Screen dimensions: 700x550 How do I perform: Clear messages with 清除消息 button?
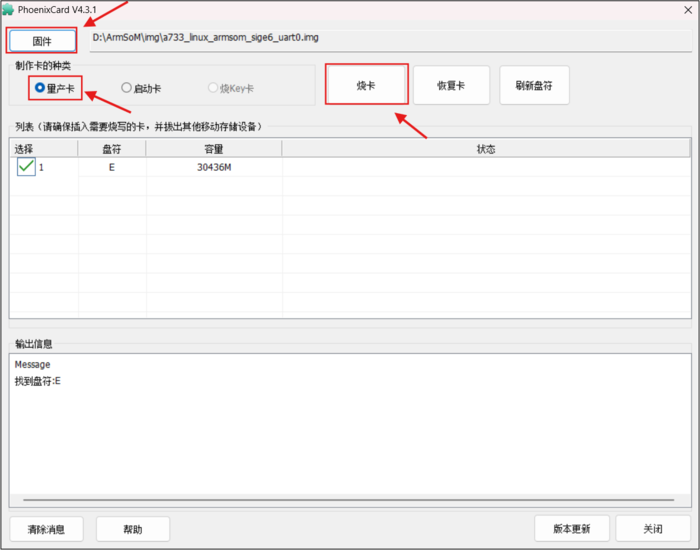46,529
